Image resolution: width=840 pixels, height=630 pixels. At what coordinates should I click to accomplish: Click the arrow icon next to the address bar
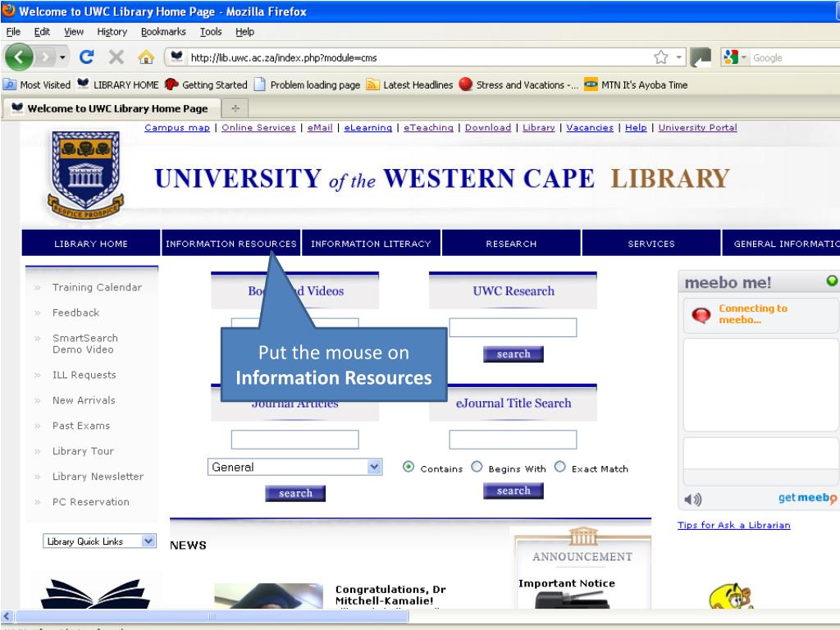(701, 57)
